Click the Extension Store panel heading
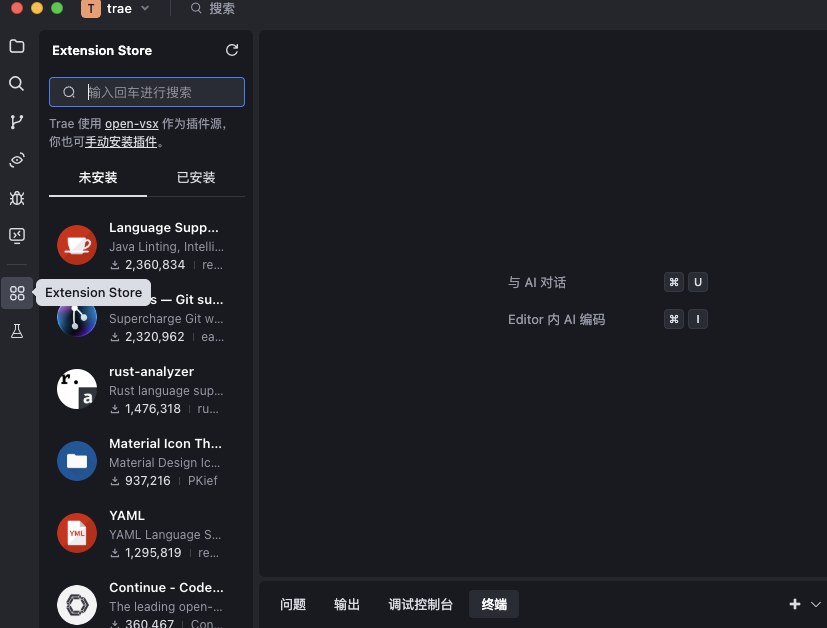 pyautogui.click(x=102, y=51)
